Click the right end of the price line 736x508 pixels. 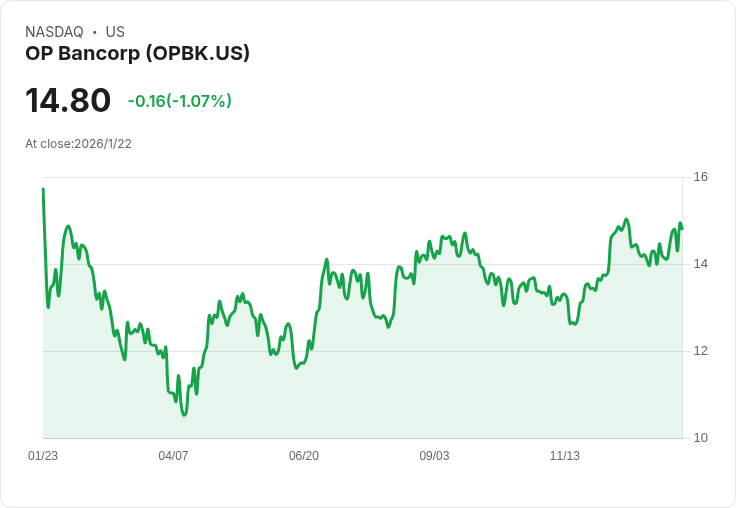click(x=682, y=229)
